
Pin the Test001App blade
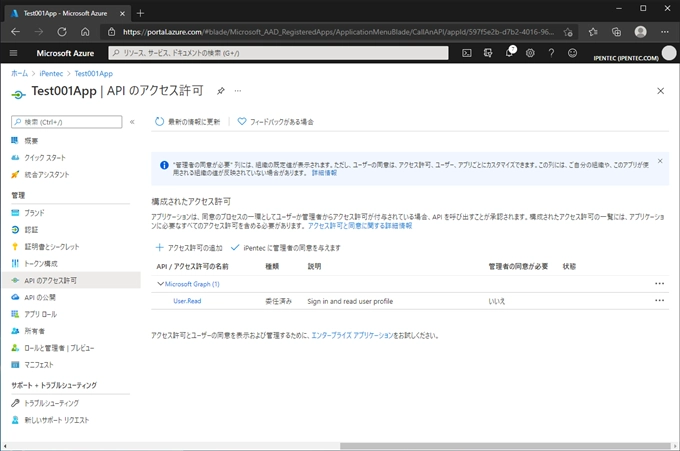pos(221,91)
